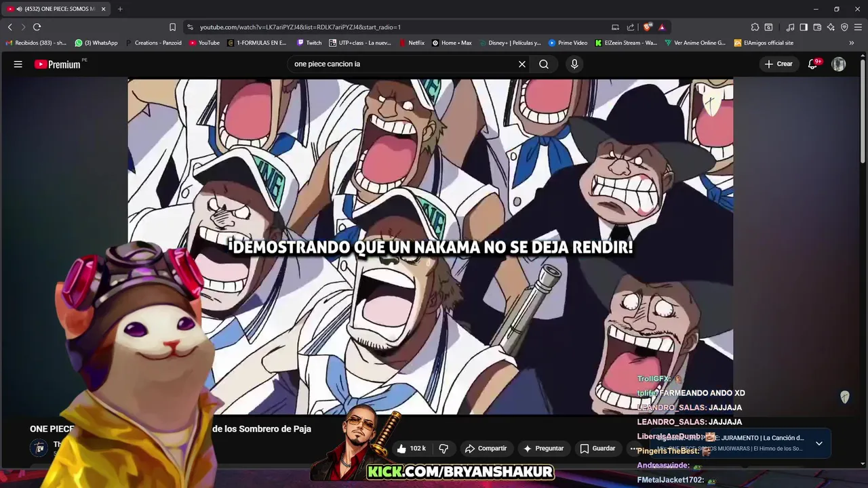The height and width of the screenshot is (488, 868).
Task: Open YouTube notifications bell
Action: coord(813,64)
